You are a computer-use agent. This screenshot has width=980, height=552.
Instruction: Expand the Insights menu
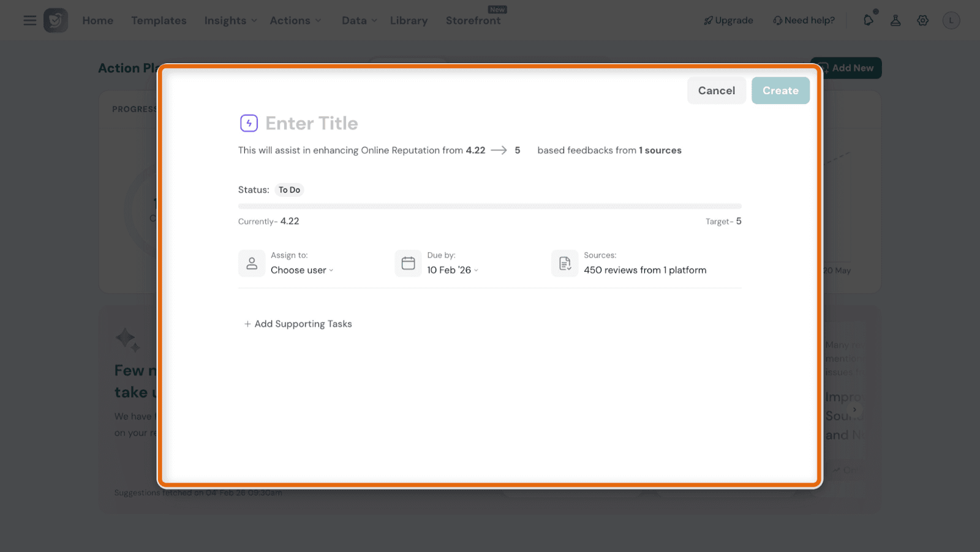230,20
